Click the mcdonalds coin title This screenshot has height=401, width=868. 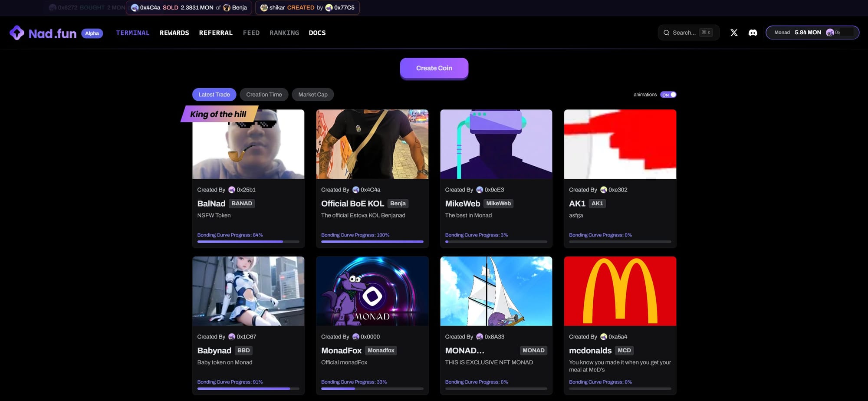[x=590, y=351]
